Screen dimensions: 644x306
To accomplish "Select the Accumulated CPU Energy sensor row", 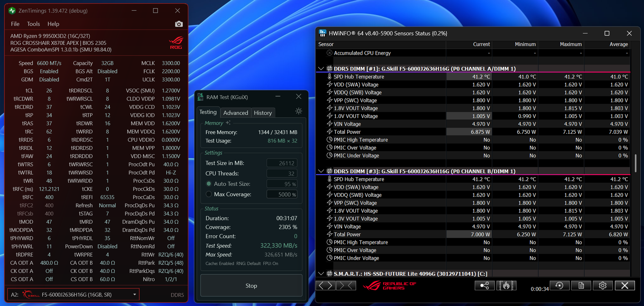I will tap(473, 53).
